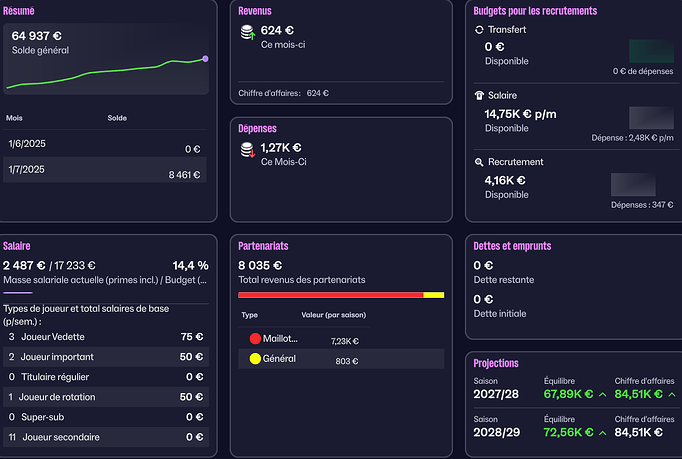This screenshot has width=682, height=459.
Task: Select the Joueur Vedette salary row
Action: pos(105,337)
